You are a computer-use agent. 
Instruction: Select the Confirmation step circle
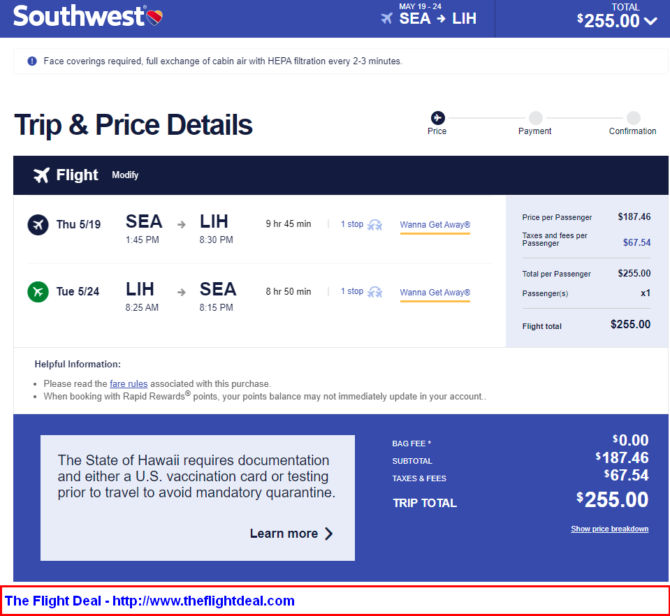click(x=633, y=117)
